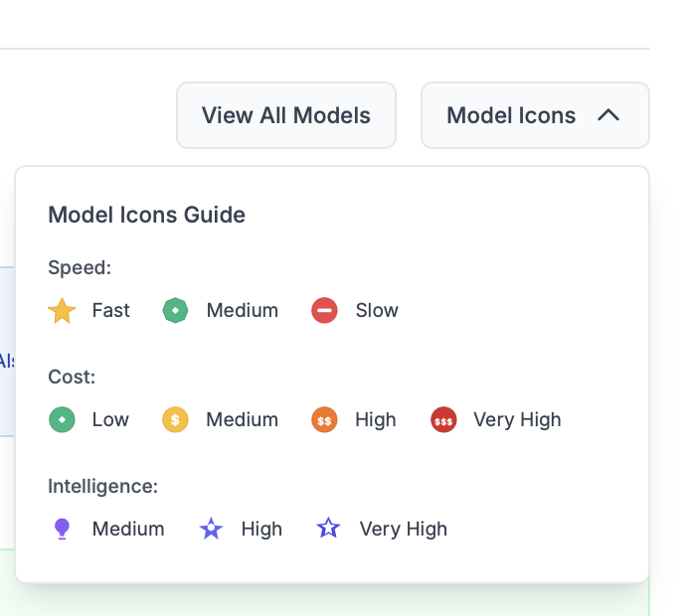690x616 pixels.
Task: Click the filled star High intelligence icon
Action: coord(211,530)
